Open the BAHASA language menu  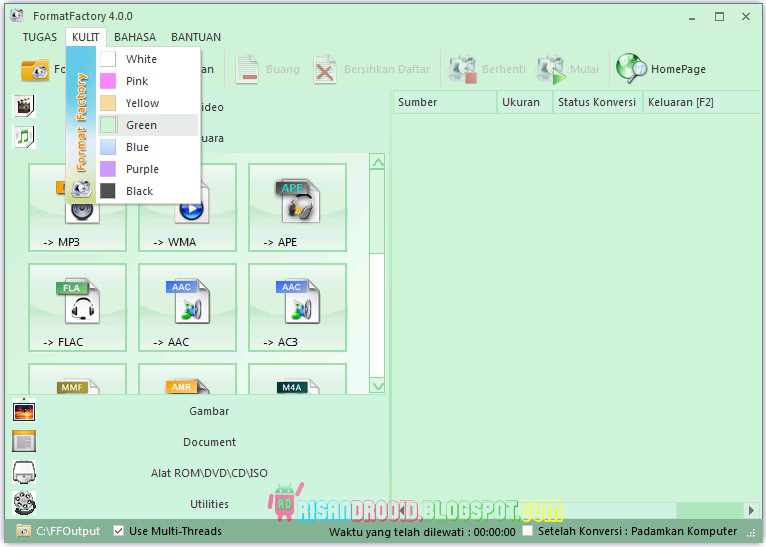pyautogui.click(x=135, y=37)
